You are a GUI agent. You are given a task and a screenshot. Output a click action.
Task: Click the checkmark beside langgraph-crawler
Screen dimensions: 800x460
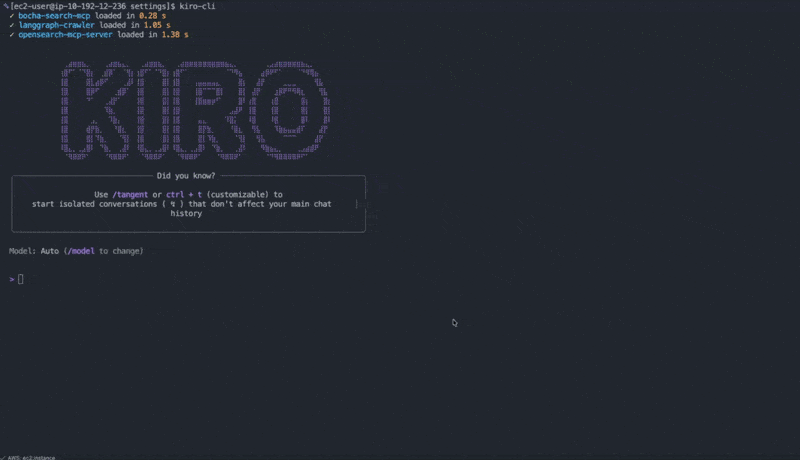[11, 25]
